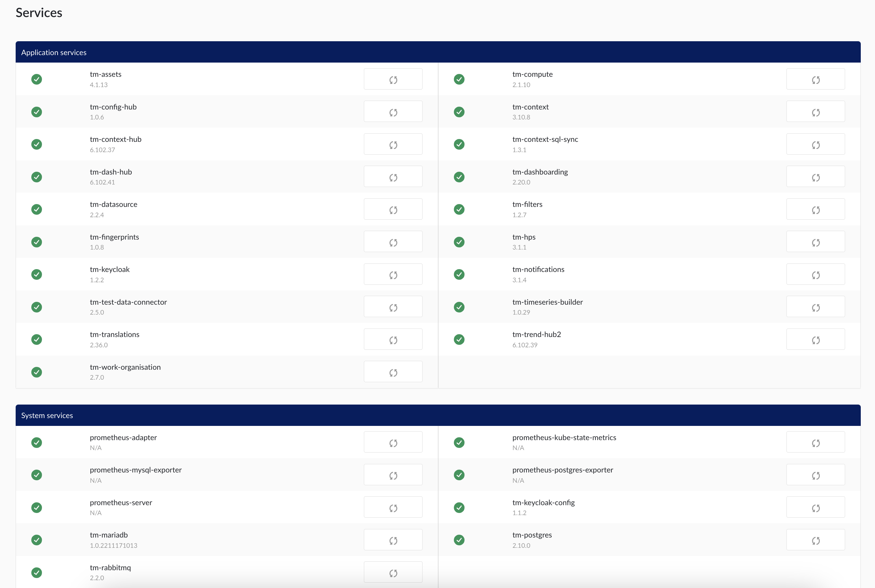Restart tm-translations service
The height and width of the screenshot is (588, 875).
click(393, 340)
